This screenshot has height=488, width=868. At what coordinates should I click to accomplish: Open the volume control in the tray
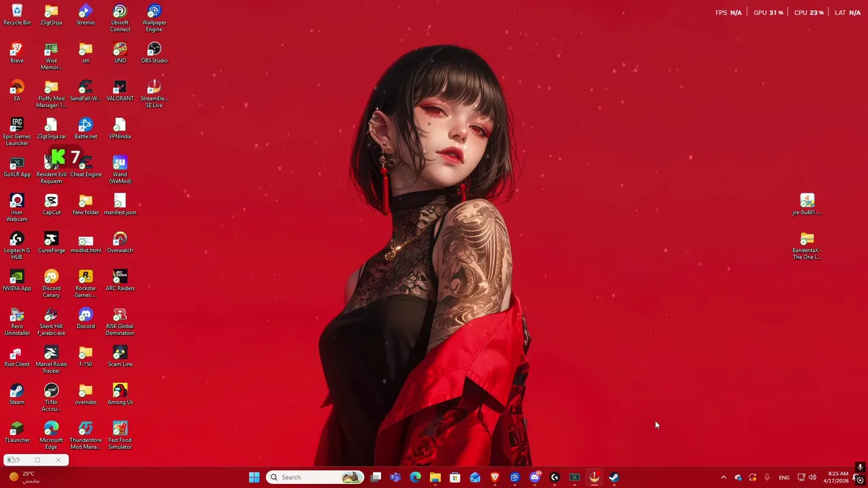pos(812,477)
